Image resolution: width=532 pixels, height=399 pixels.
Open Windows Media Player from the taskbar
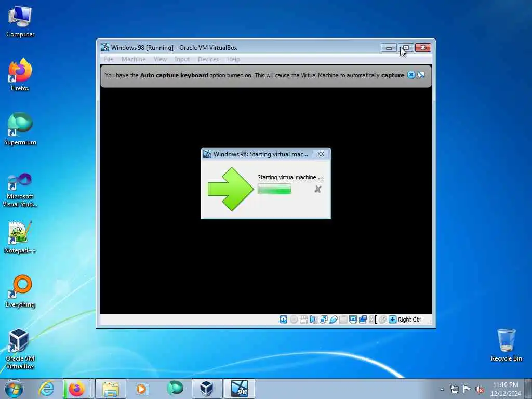click(x=141, y=389)
